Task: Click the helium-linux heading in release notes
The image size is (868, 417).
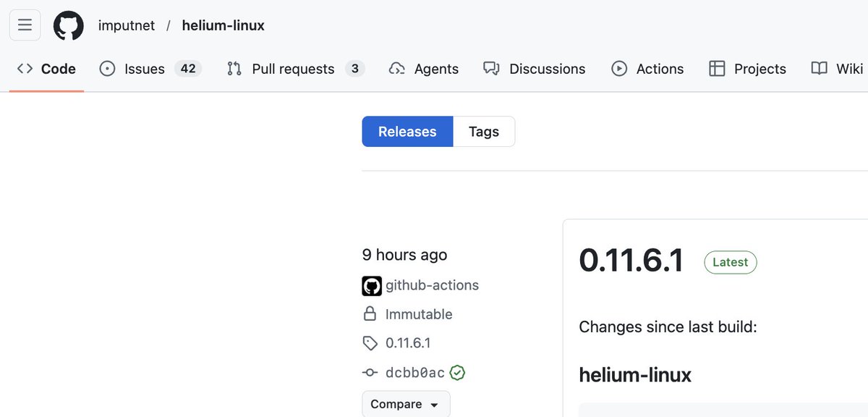Action: point(635,375)
